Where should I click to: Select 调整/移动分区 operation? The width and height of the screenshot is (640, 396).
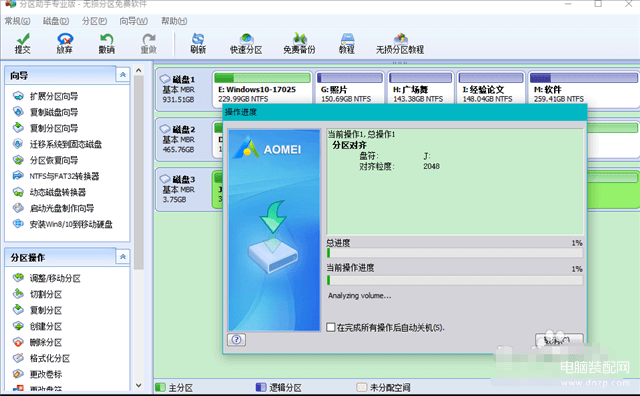[x=47, y=278]
